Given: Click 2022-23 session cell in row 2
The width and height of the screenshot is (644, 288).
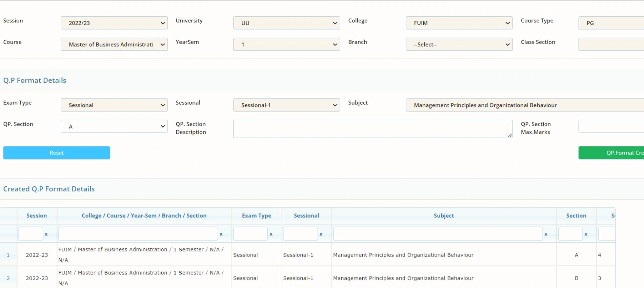Looking at the screenshot, I should (37, 278).
